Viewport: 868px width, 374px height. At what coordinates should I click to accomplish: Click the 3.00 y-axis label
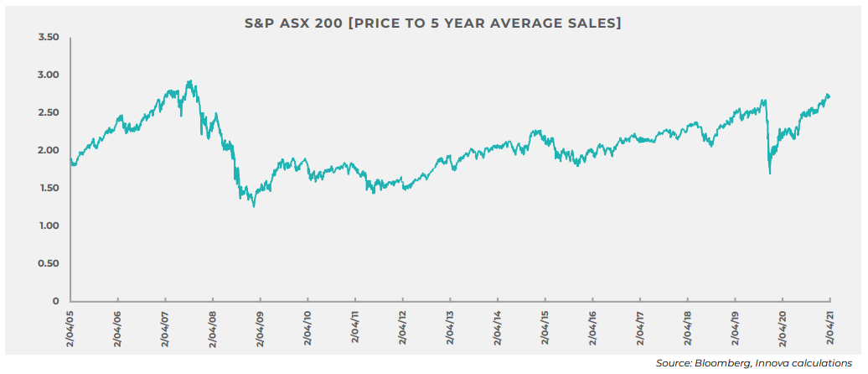click(49, 75)
